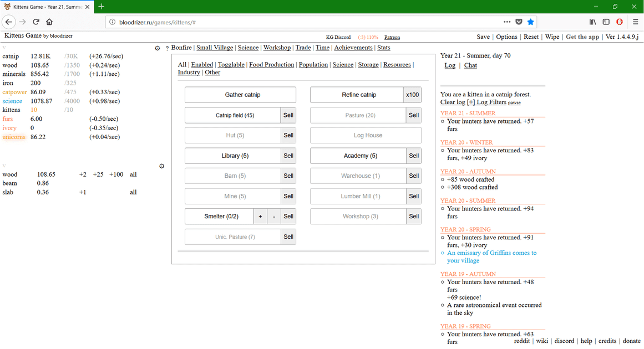
Task: Click Save in the top menu
Action: [483, 37]
